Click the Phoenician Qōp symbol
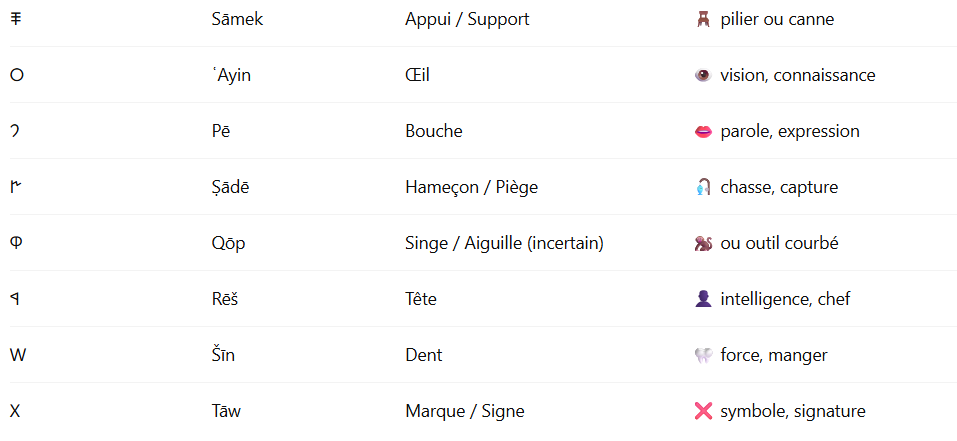Image resolution: width=957 pixels, height=441 pixels. click(x=16, y=243)
